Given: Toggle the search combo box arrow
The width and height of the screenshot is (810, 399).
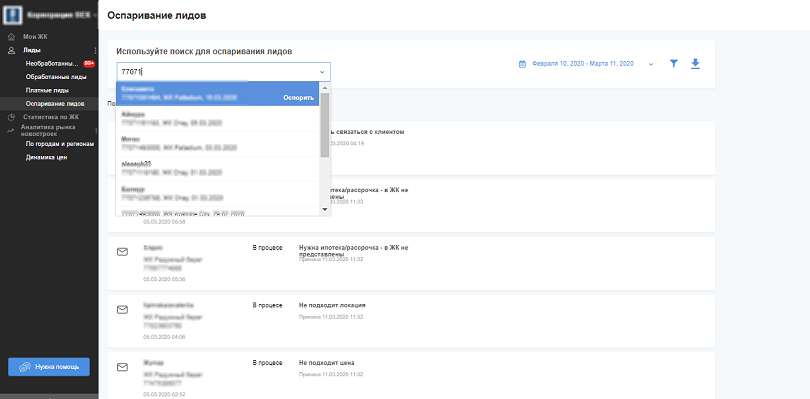Looking at the screenshot, I should click(322, 72).
